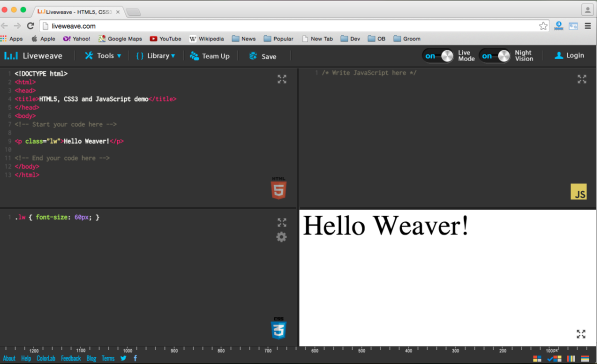Click the Login button
This screenshot has height=364, width=597.
click(569, 56)
